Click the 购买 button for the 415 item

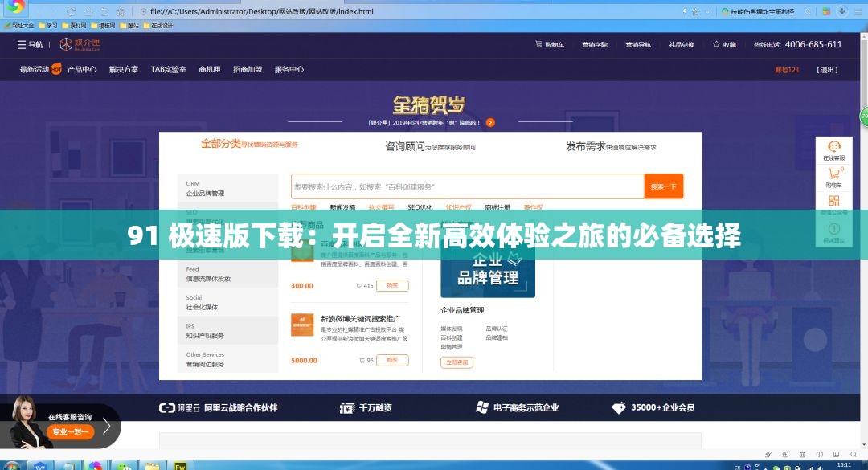[x=392, y=285]
